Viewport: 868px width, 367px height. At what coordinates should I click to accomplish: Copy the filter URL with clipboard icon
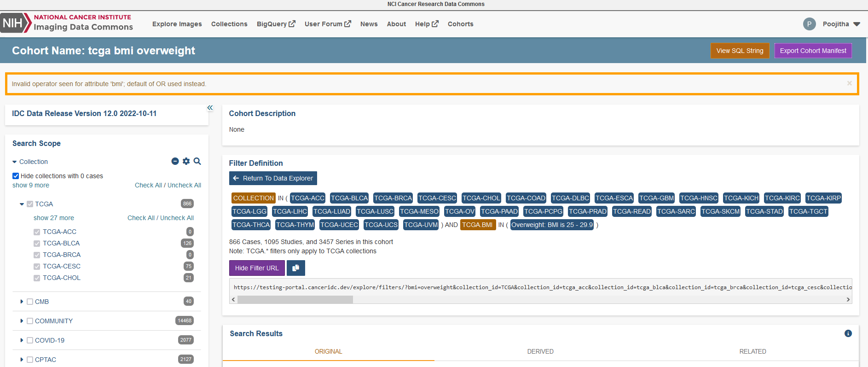(x=296, y=268)
